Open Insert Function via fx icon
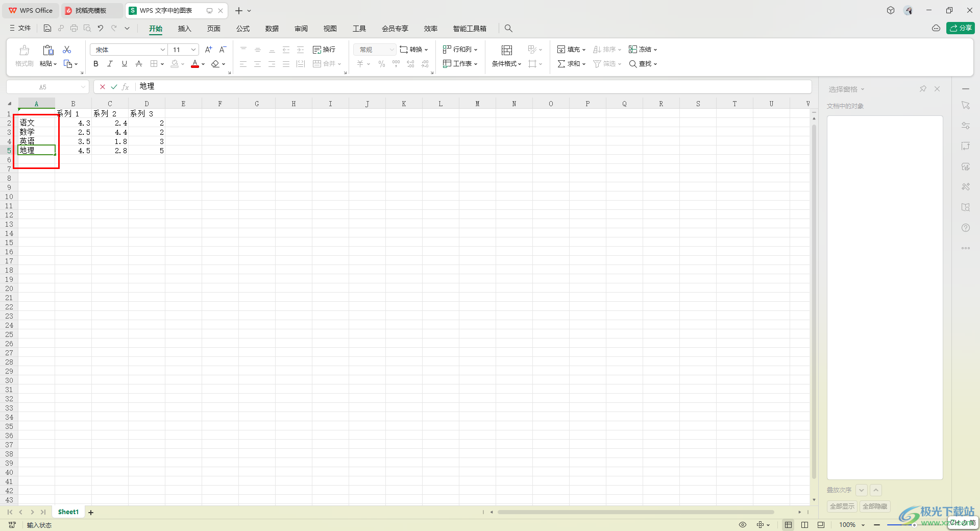 [126, 87]
